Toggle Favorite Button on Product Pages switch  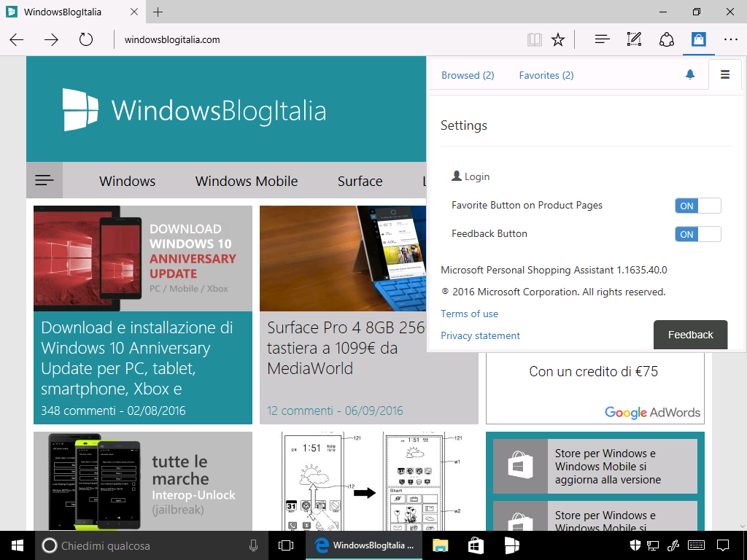click(698, 206)
